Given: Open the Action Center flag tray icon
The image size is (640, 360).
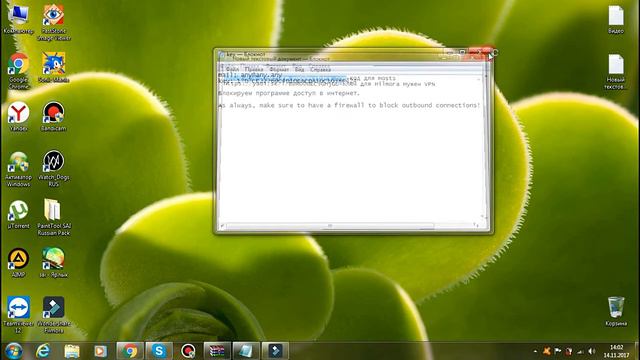Looking at the screenshot, I should pos(558,351).
